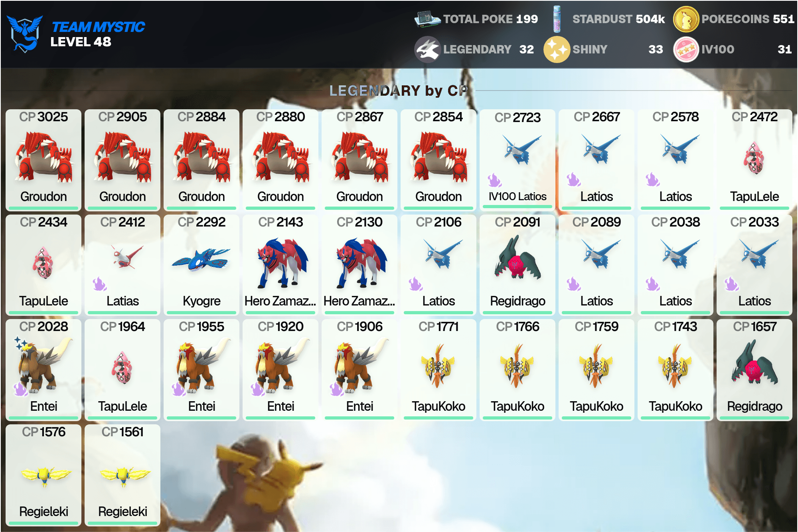Image resolution: width=798 pixels, height=532 pixels.
Task: Tap the LEGENDARY 32 count text
Action: (488, 49)
